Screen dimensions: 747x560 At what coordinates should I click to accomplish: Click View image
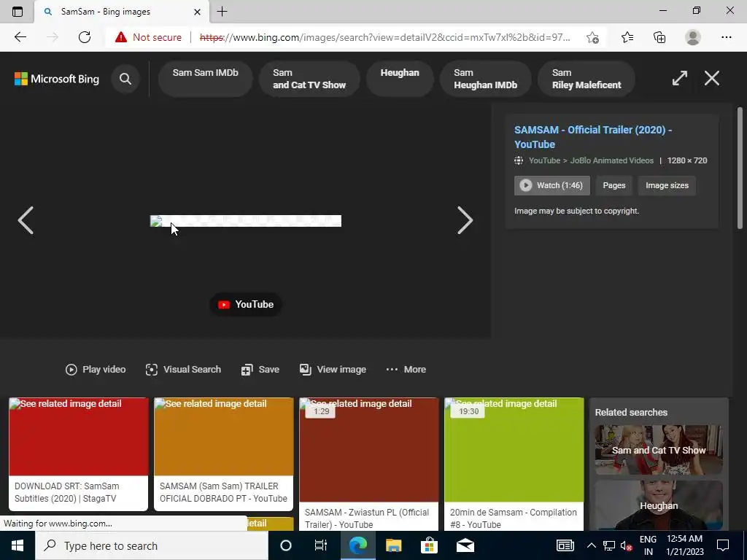tap(333, 370)
